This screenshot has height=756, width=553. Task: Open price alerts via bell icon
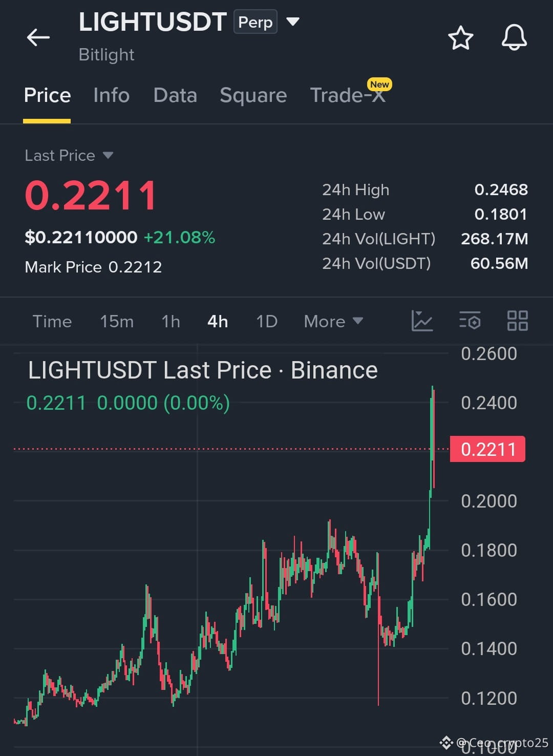tap(514, 37)
